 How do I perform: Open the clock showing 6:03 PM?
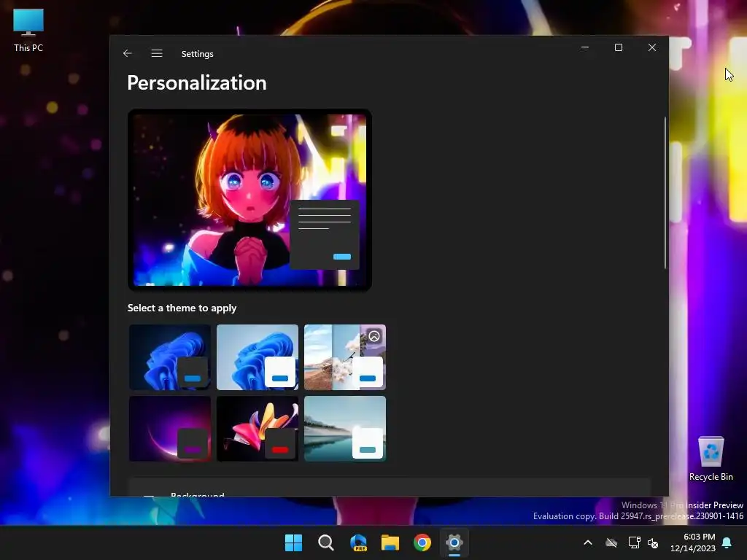(693, 542)
